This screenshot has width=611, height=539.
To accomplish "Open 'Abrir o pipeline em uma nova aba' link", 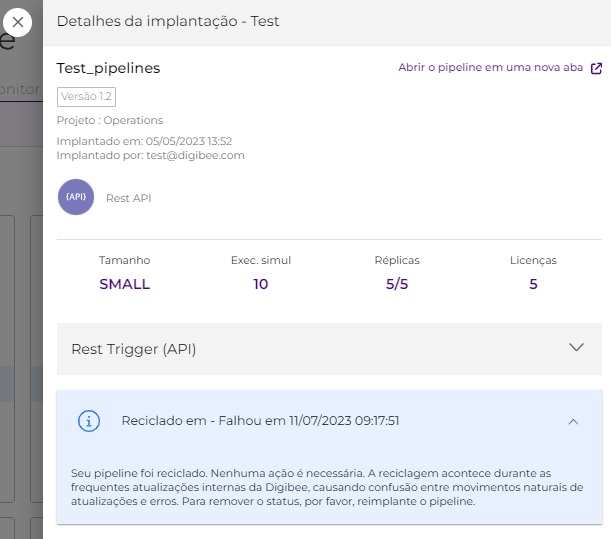I will (490, 69).
